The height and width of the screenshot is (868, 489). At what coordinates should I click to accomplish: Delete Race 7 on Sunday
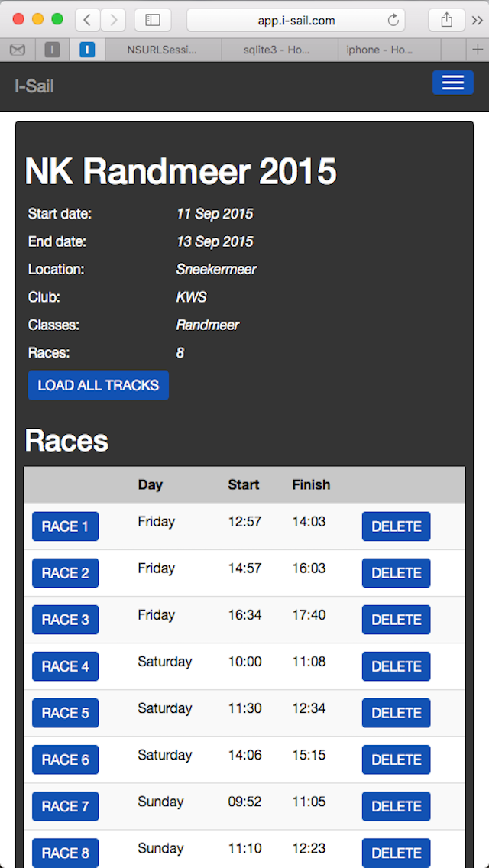[x=396, y=806]
